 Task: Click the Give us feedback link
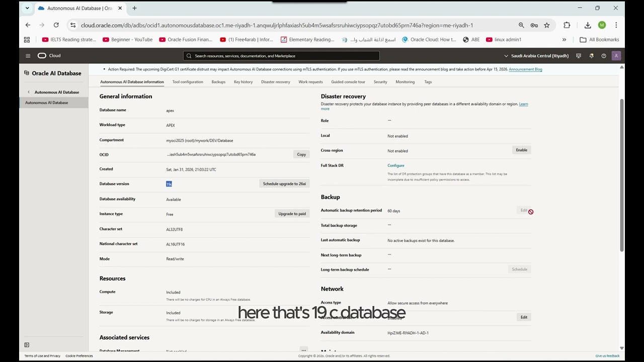coord(607,356)
